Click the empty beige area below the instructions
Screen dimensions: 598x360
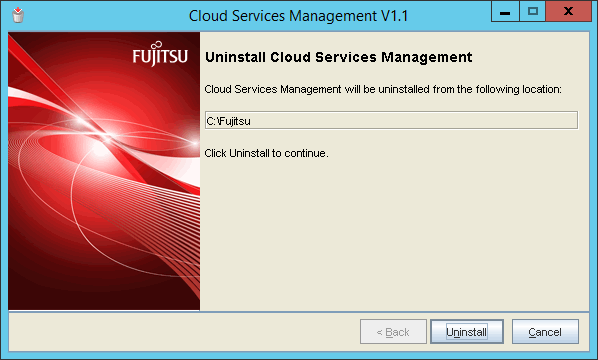395,235
